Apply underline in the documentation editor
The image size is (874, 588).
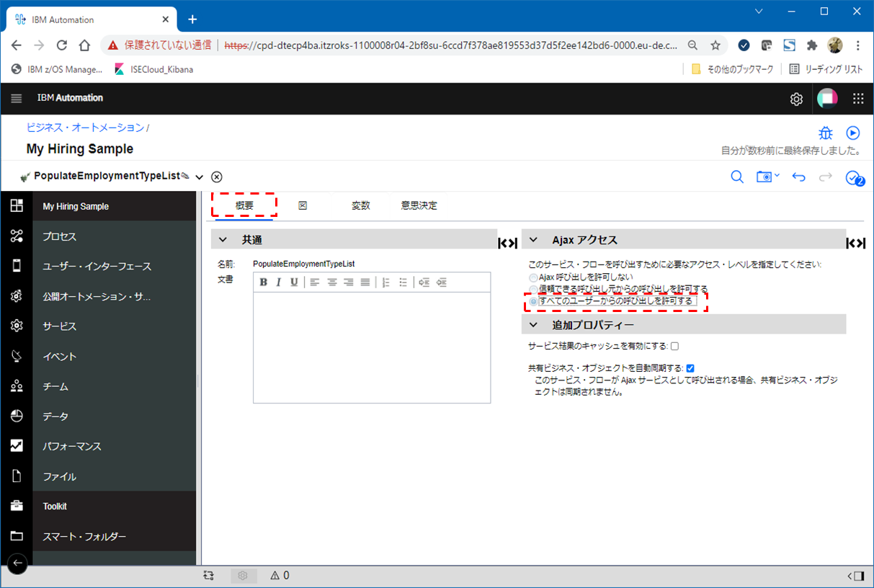[294, 282]
